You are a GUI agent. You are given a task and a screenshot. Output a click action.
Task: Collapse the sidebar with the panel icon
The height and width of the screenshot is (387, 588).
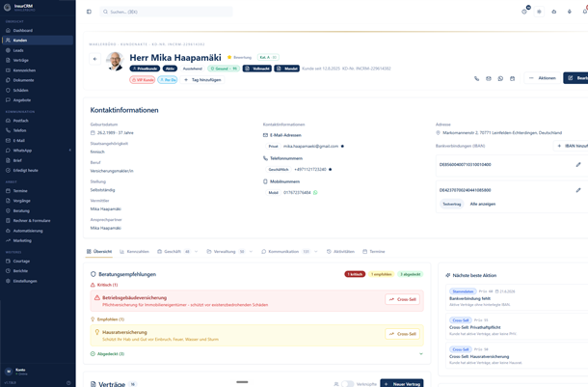click(89, 12)
